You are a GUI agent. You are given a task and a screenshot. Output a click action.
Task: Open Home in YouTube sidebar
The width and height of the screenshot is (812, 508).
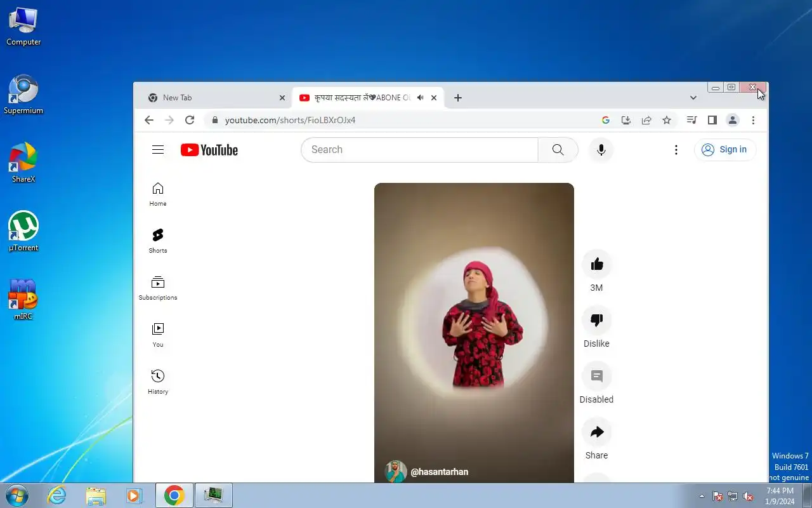pyautogui.click(x=158, y=194)
